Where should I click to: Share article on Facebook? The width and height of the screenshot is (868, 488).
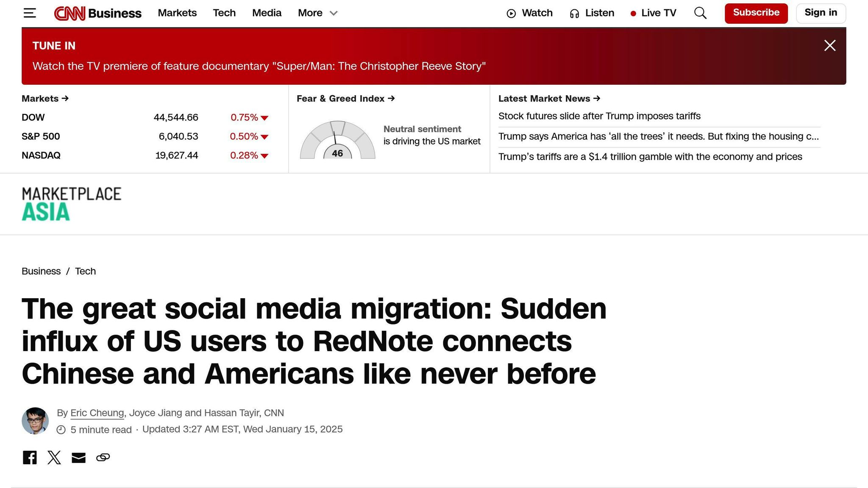point(30,457)
